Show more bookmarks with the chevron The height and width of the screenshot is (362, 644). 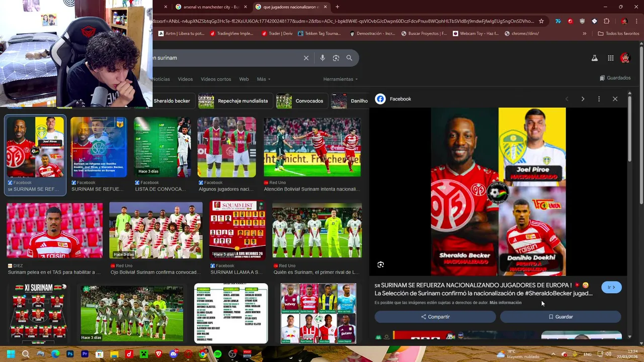pos(584,34)
